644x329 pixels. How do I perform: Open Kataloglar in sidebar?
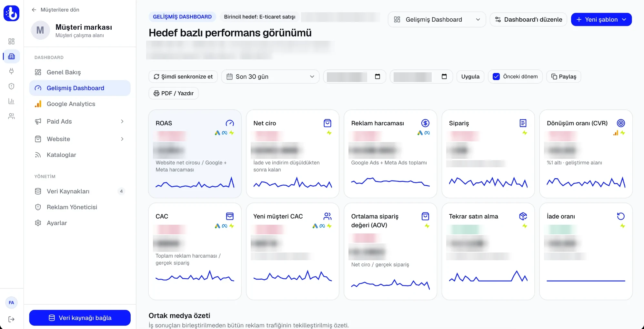[x=80, y=155]
